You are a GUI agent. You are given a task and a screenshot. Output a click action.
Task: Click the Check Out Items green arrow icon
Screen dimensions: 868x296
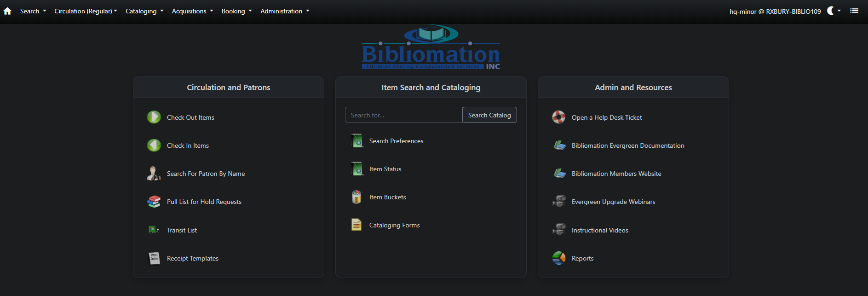(x=154, y=117)
